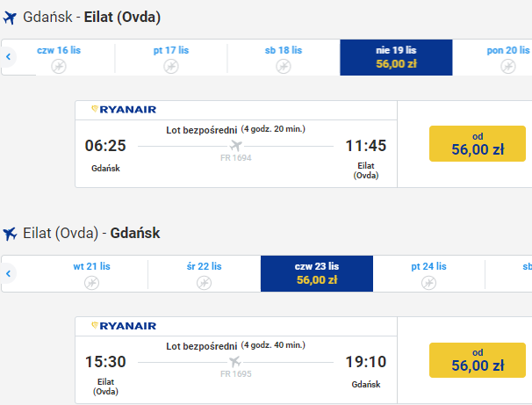Show earlier return dates with left chevron
This screenshot has height=405, width=532.
pyautogui.click(x=9, y=273)
